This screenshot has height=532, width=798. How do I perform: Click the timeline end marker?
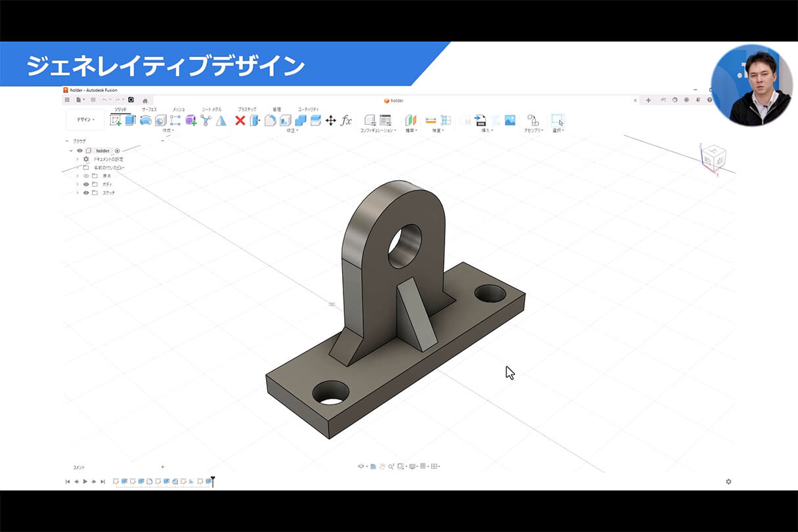pyautogui.click(x=213, y=481)
